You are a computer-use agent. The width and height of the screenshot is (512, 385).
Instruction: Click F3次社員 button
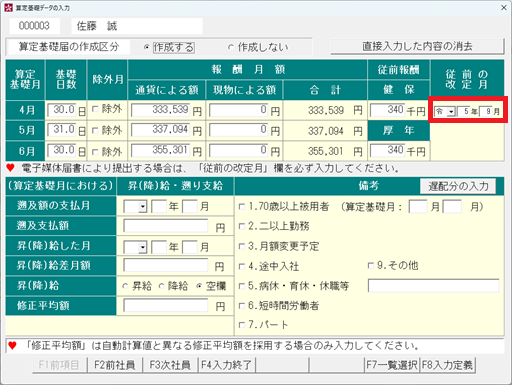tap(170, 365)
